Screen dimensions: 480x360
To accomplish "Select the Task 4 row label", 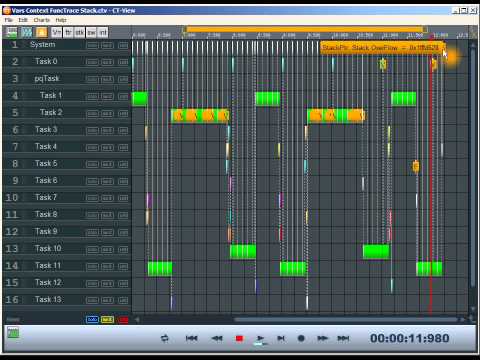I will point(46,147).
